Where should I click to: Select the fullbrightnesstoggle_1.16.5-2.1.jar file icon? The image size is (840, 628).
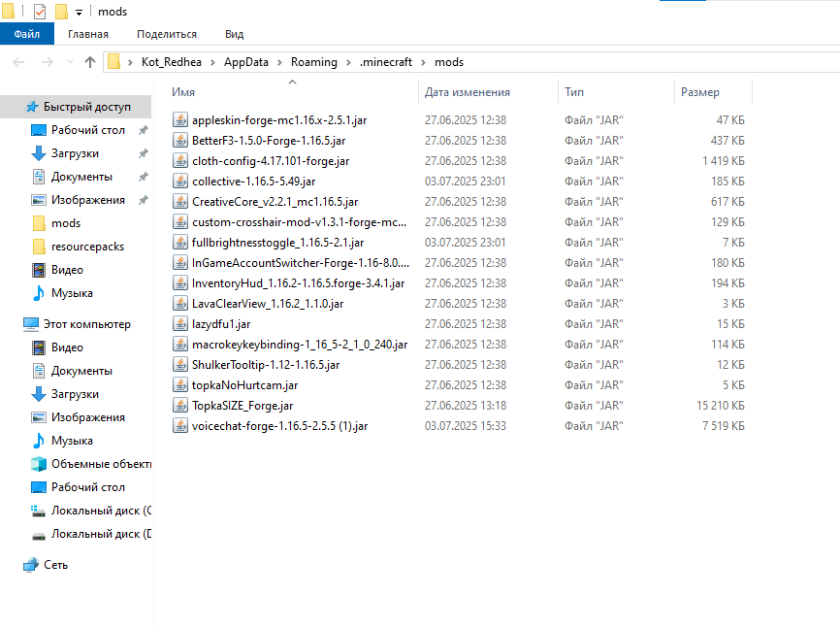(180, 242)
